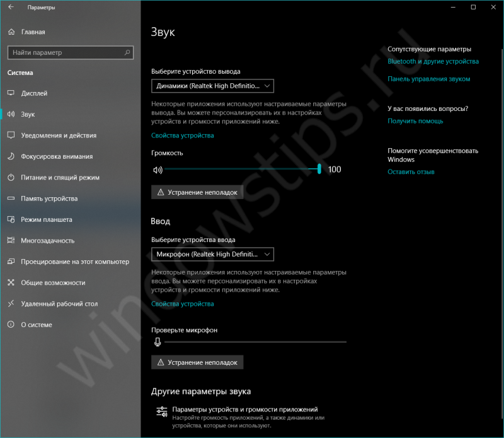Click the mixer icon for app volume settings

click(x=162, y=412)
